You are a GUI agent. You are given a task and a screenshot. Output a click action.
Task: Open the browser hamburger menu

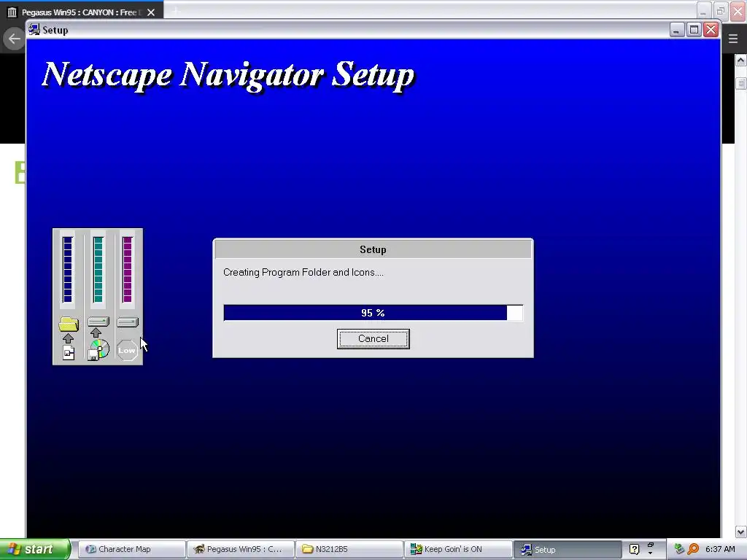tap(733, 39)
